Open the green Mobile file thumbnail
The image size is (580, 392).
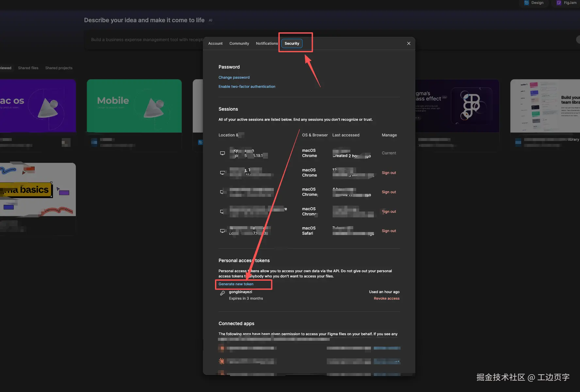[134, 106]
